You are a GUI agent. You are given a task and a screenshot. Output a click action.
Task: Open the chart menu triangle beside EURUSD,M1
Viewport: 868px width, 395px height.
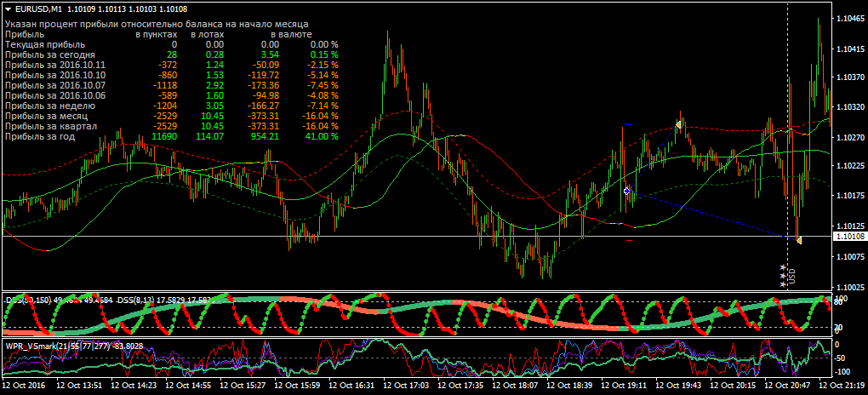pyautogui.click(x=7, y=9)
